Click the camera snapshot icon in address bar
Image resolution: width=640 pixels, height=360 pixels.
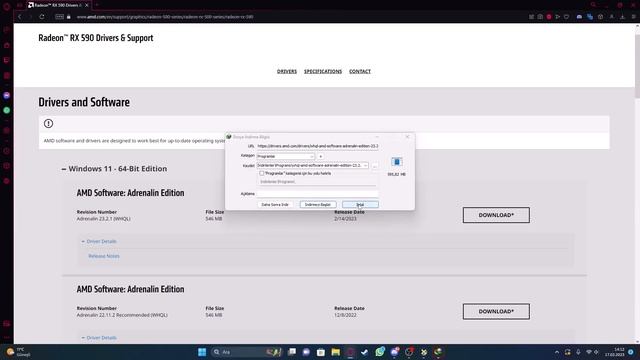[540, 17]
